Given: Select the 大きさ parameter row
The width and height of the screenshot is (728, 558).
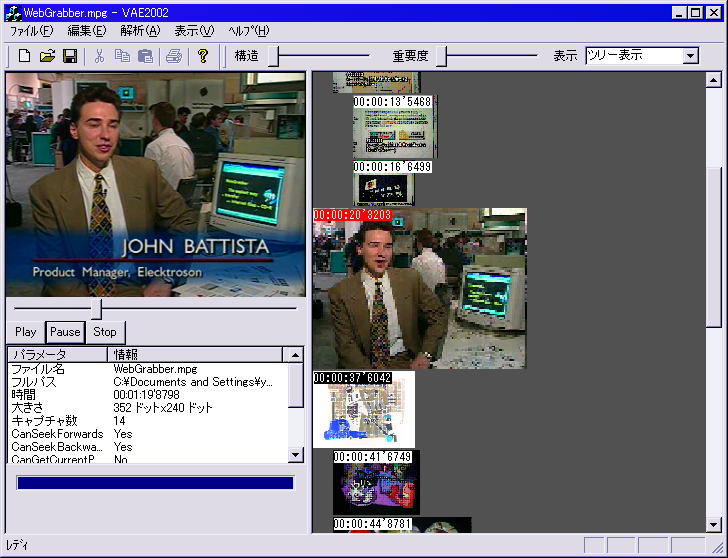Looking at the screenshot, I should click(x=148, y=408).
